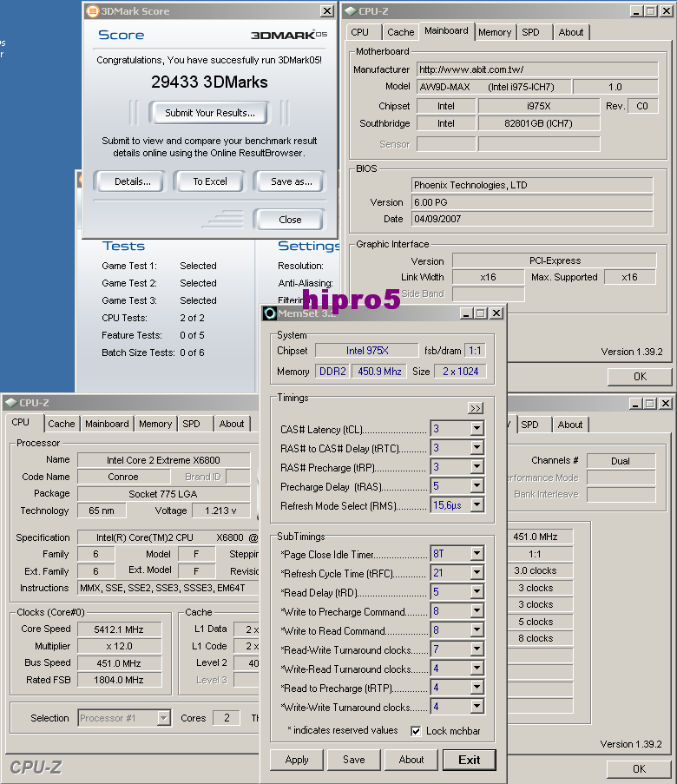Image resolution: width=677 pixels, height=784 pixels.
Task: Click About button in MemSet
Action: click(x=411, y=760)
